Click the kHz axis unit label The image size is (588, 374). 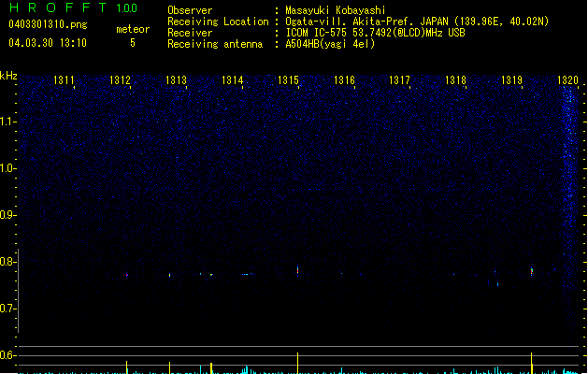point(8,76)
